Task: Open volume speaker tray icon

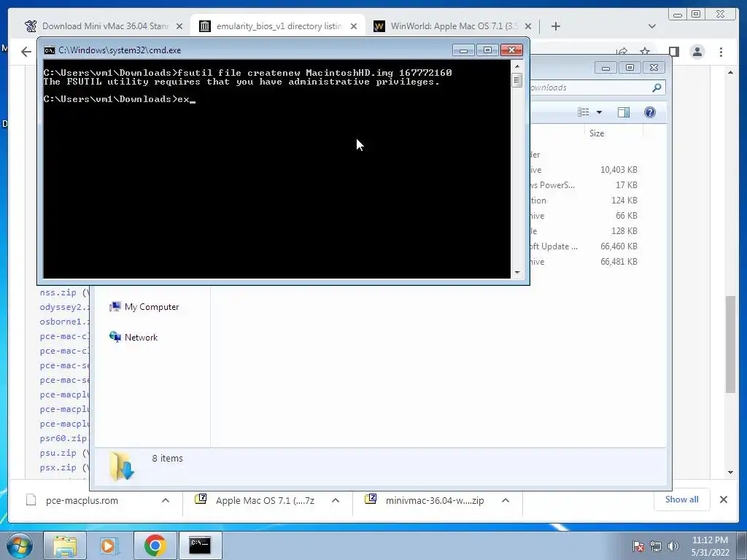Action: pyautogui.click(x=673, y=546)
